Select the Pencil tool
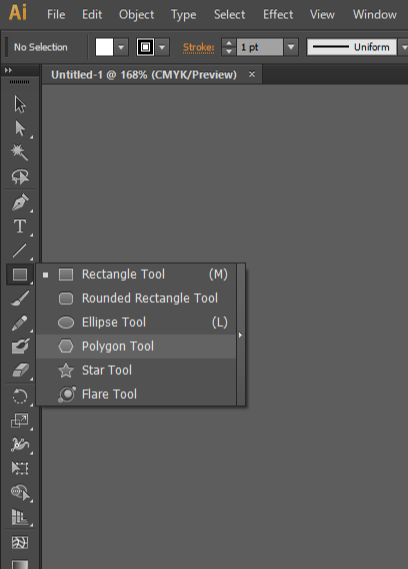408x569 pixels. 20,323
